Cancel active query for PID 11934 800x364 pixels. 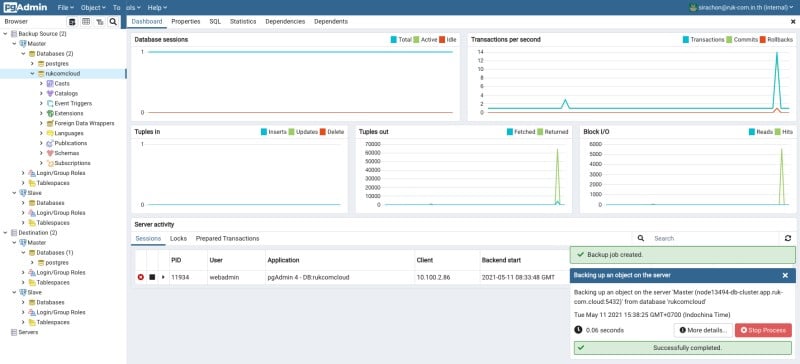point(152,277)
